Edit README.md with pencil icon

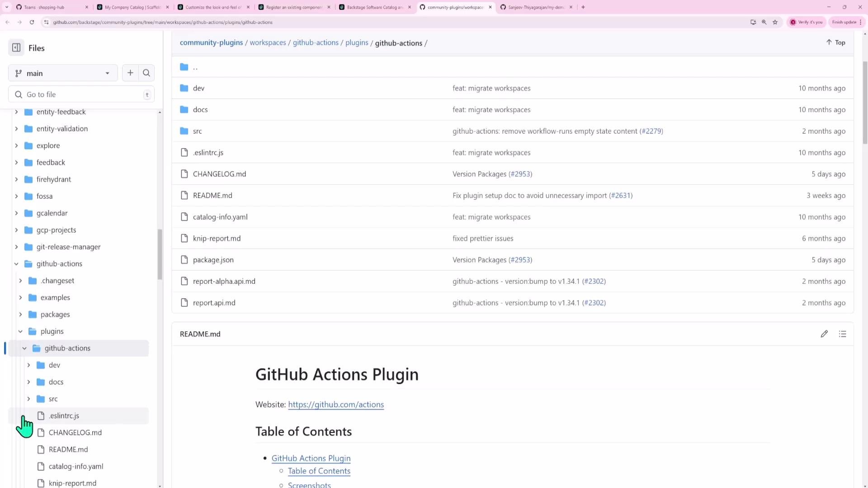pyautogui.click(x=824, y=334)
